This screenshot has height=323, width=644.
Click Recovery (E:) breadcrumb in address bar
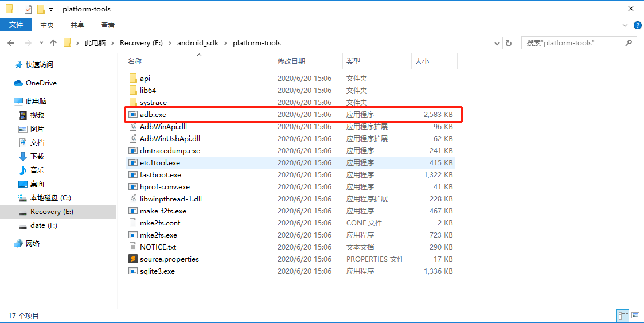click(x=141, y=42)
